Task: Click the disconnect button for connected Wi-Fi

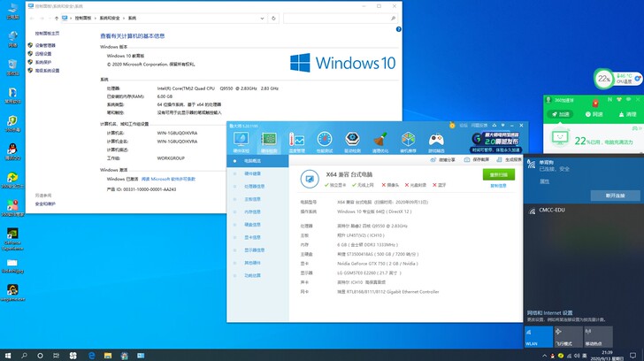Action: pyautogui.click(x=615, y=196)
